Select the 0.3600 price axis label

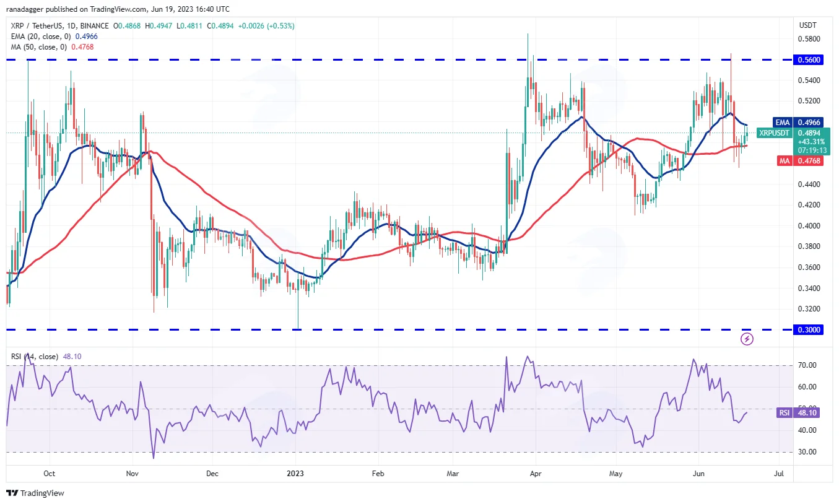[x=811, y=267]
